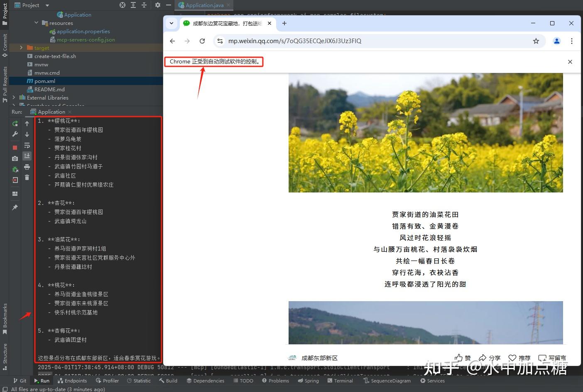Select opened file in Project view

(122, 5)
